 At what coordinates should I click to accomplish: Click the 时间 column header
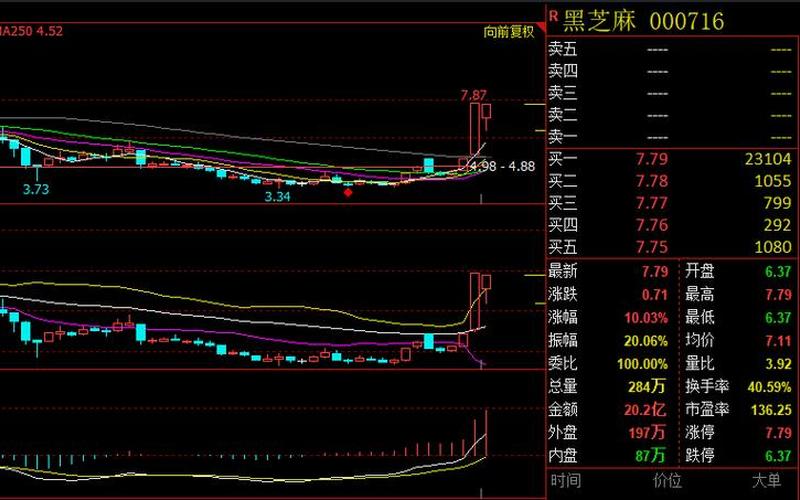coord(565,481)
